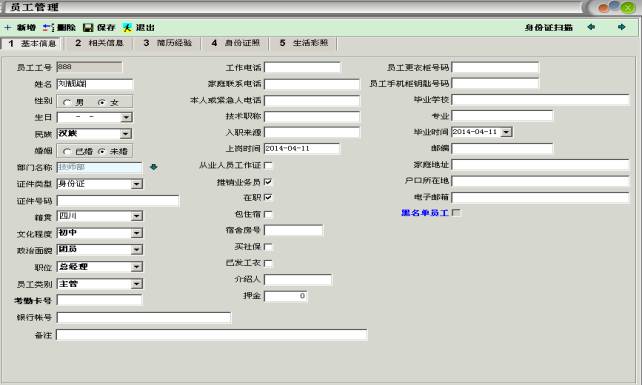The height and width of the screenshot is (385, 642).
Task: Tick the 买社保 checkbox
Action: 268,247
